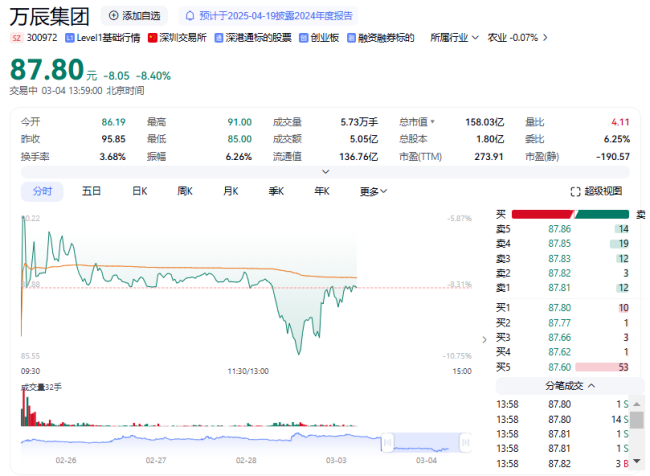This screenshot has width=650, height=476.
Task: Click the SZ exchange badge icon
Action: click(x=17, y=38)
